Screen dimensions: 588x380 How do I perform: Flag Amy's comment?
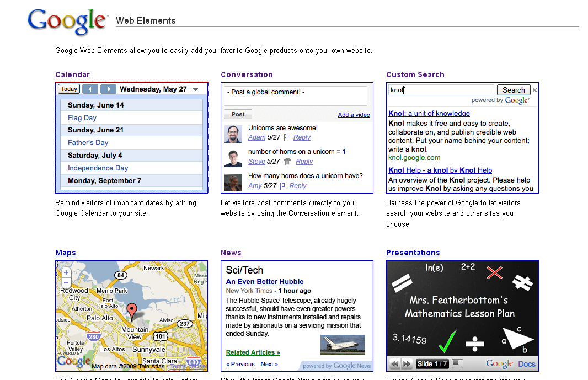pos(282,186)
